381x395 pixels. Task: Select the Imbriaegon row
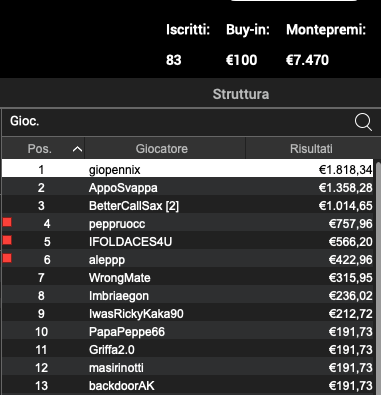pos(188,294)
